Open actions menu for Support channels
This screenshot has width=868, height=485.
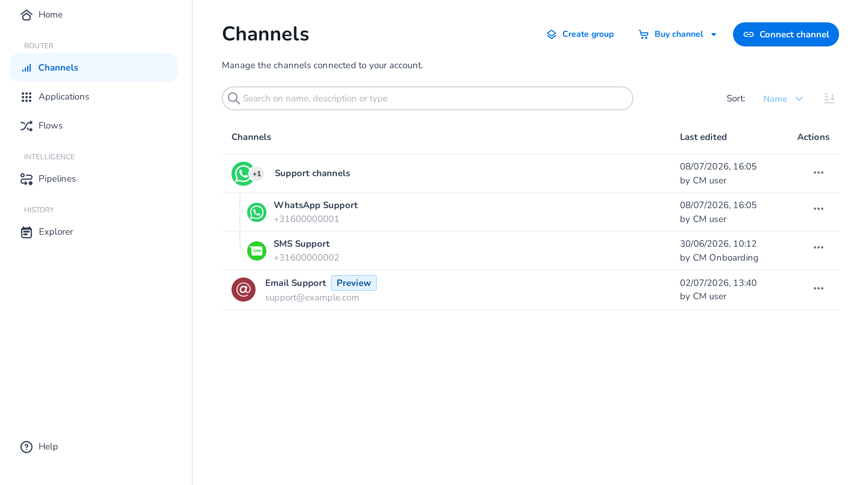[819, 173]
